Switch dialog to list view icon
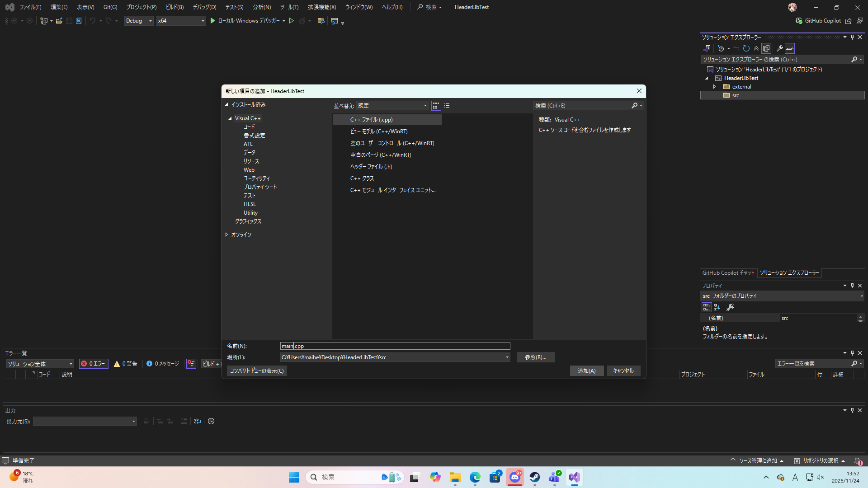The image size is (868, 488). point(447,105)
